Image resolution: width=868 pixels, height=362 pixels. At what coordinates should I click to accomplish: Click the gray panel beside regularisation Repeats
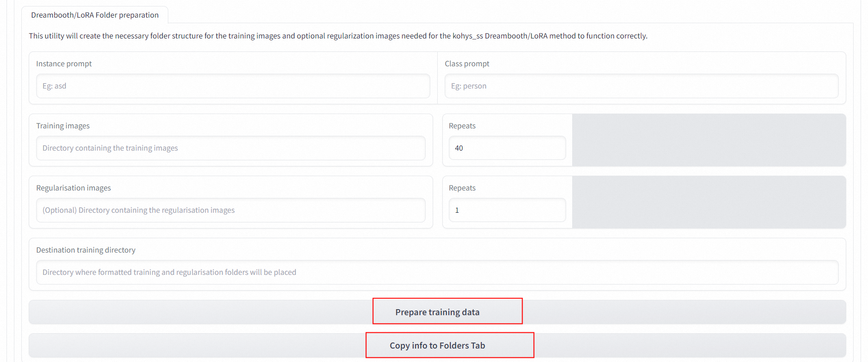coord(709,202)
